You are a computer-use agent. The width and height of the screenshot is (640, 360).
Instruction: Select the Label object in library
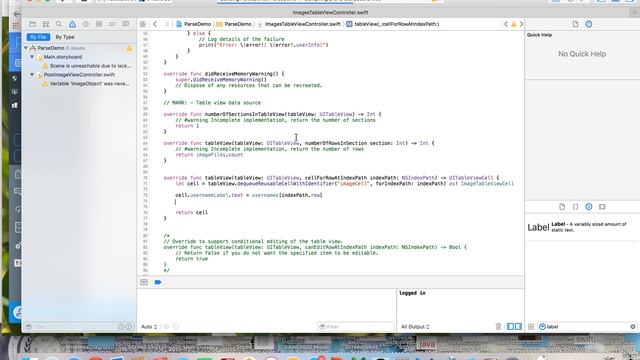coord(582,227)
